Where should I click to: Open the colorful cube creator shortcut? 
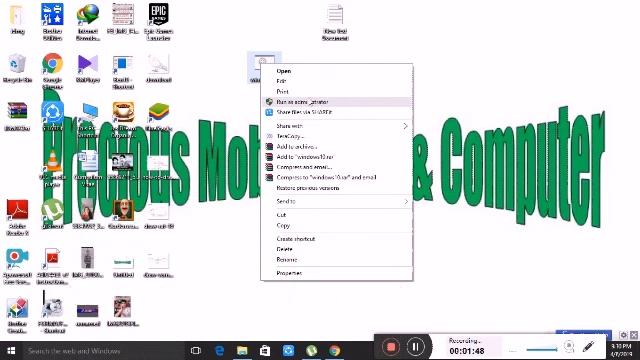[x=17, y=314]
